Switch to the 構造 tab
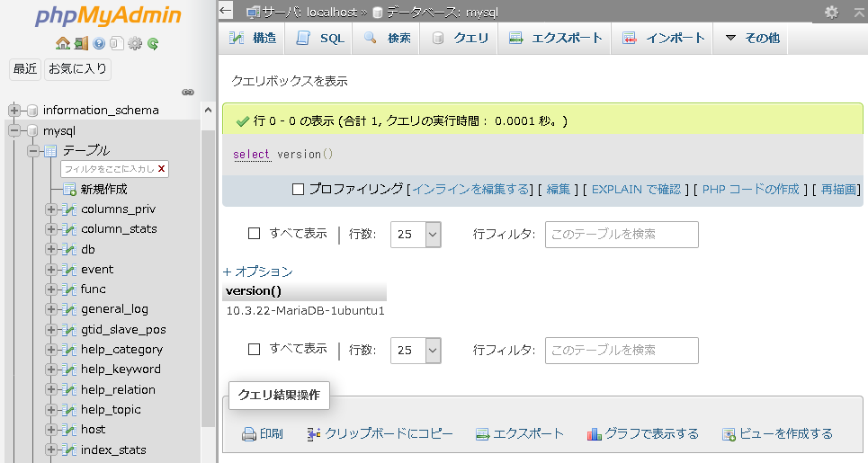 (253, 38)
